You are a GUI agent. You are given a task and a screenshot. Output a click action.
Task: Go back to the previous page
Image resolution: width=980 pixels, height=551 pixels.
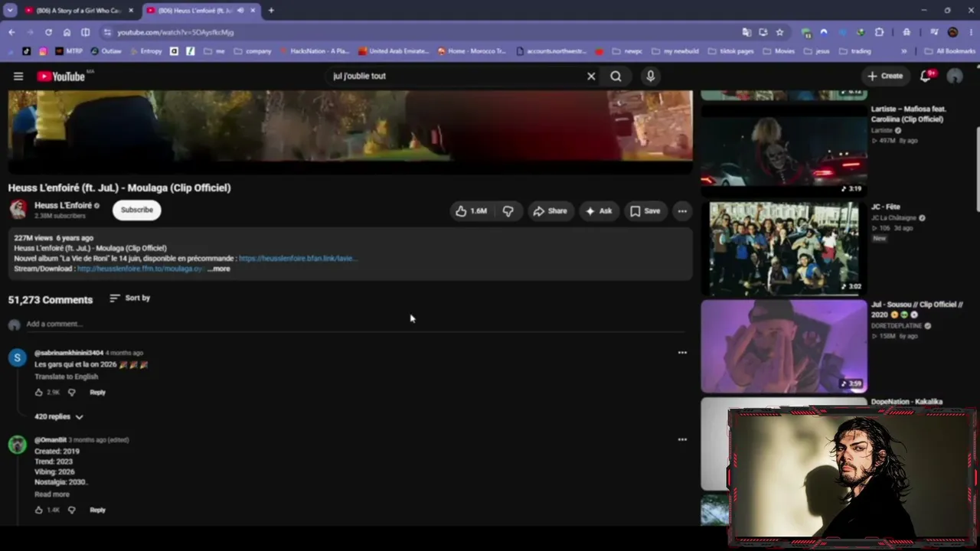[11, 32]
